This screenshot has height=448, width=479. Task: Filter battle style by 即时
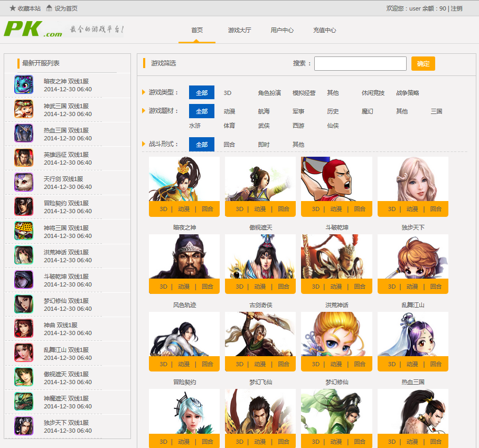(264, 145)
